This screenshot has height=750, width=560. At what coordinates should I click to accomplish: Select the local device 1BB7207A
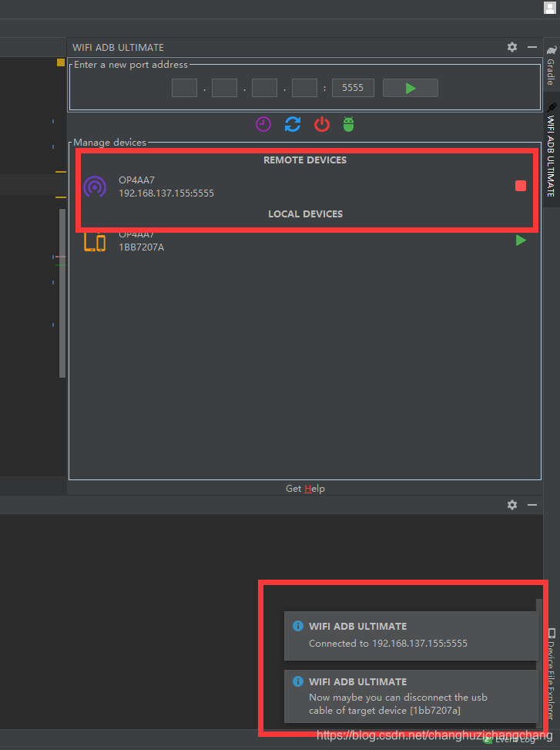click(305, 240)
